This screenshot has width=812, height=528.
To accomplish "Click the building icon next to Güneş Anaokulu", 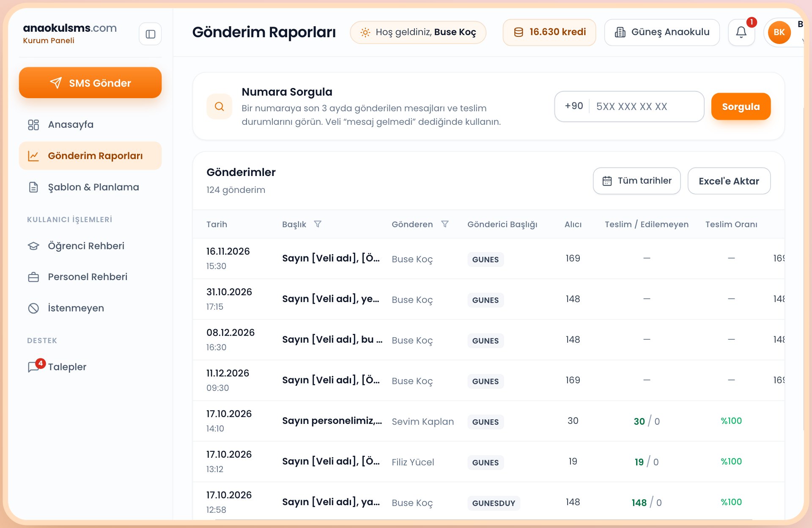I will point(620,32).
